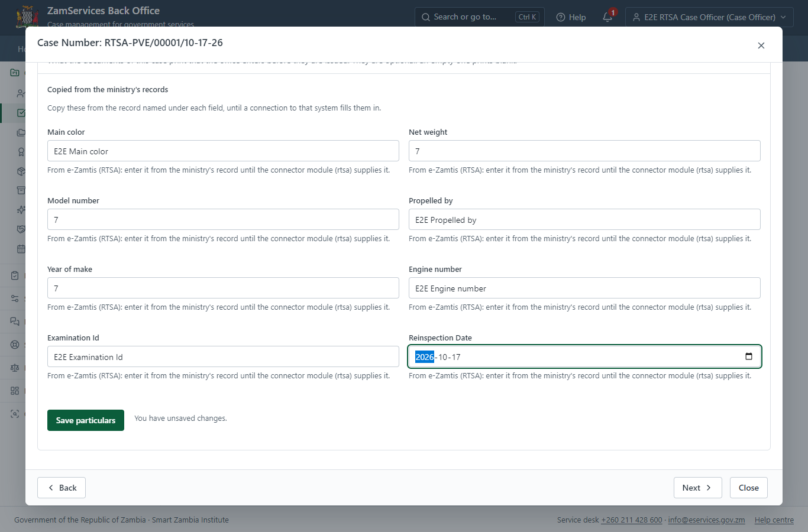Select the Year of make field
The height and width of the screenshot is (532, 808).
(x=223, y=288)
